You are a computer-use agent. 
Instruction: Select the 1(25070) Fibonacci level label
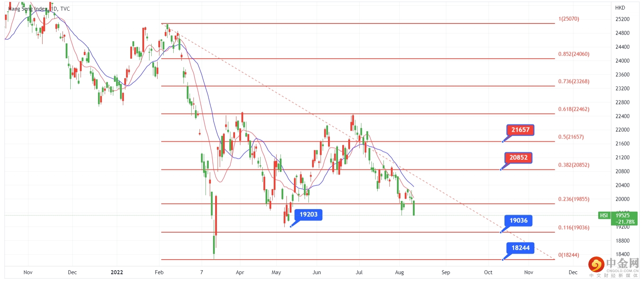coord(569,19)
